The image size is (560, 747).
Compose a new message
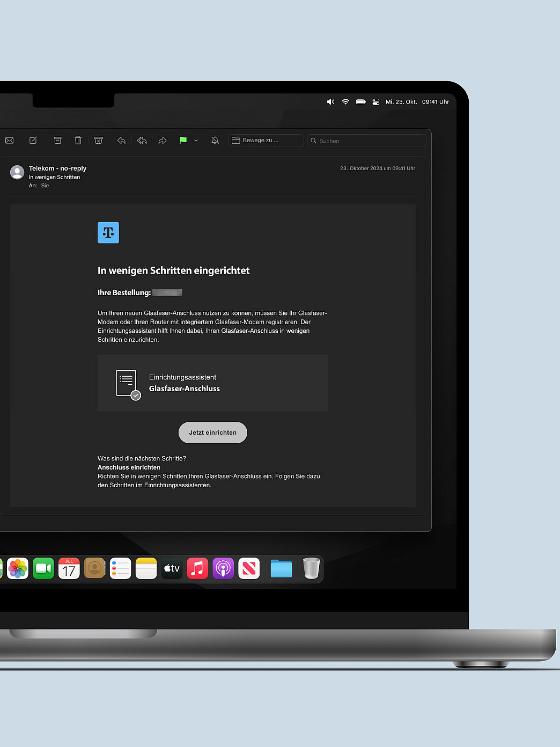click(33, 141)
